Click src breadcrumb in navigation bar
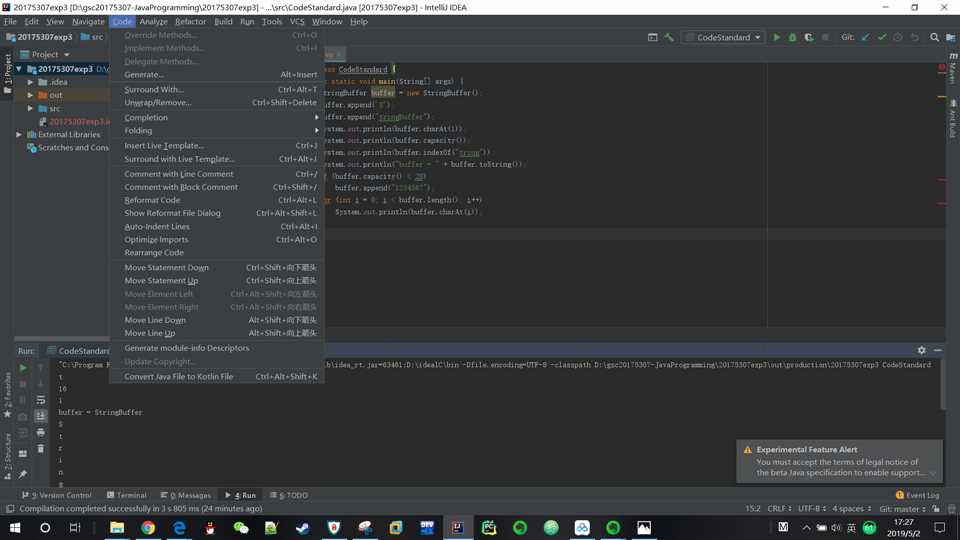 pos(92,37)
